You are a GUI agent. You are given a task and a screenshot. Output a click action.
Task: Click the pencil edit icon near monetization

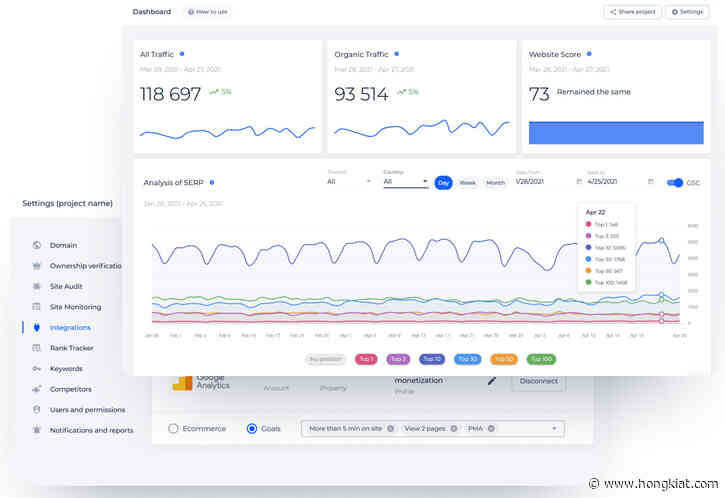click(x=492, y=381)
